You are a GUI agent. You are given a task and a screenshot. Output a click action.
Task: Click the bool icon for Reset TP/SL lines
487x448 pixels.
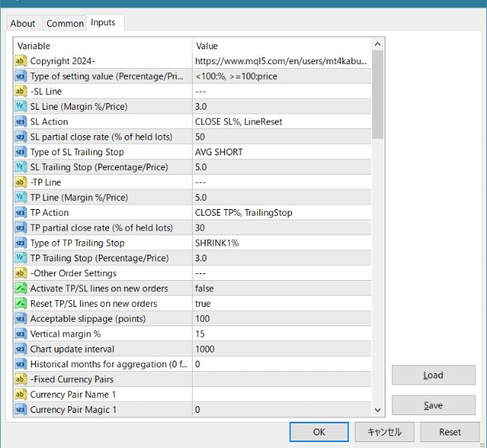[x=20, y=304]
